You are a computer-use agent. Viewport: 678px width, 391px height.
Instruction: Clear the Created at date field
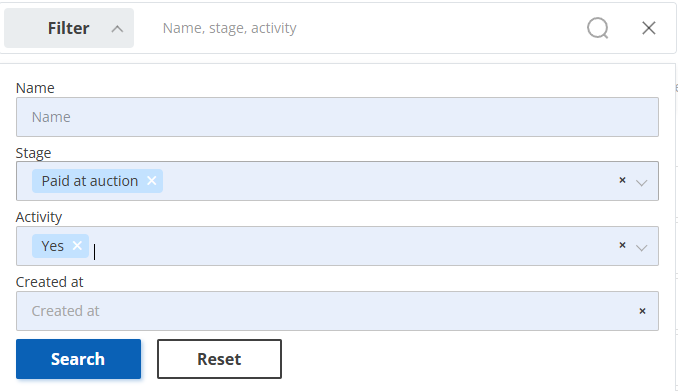click(x=642, y=311)
